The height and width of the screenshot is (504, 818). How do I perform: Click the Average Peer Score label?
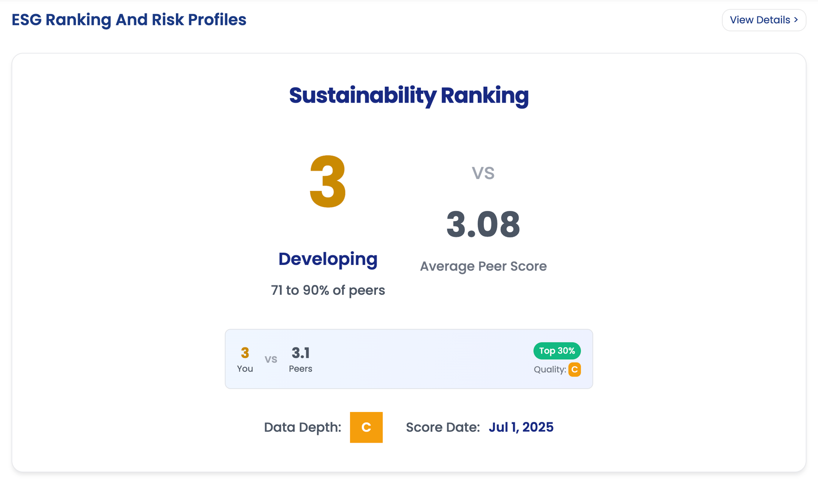pyautogui.click(x=483, y=266)
